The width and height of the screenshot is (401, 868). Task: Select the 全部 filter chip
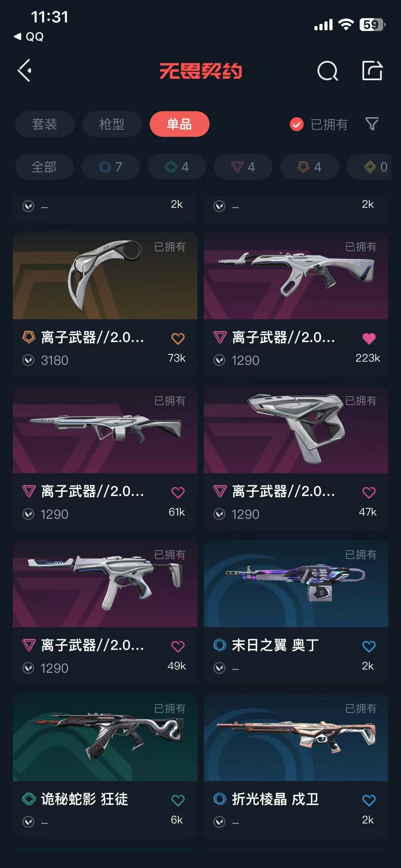[x=44, y=167]
